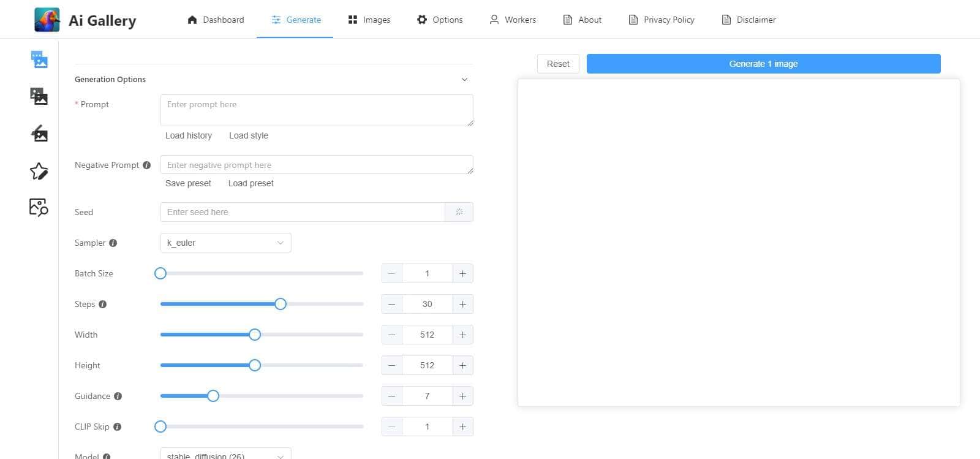This screenshot has width=980, height=459.
Task: Show info tooltip for Steps
Action: [102, 304]
